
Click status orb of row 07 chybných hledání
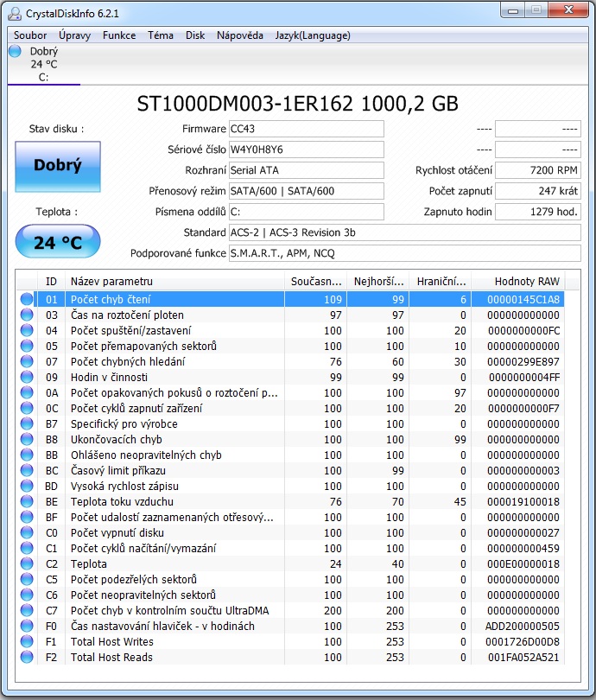click(x=27, y=361)
